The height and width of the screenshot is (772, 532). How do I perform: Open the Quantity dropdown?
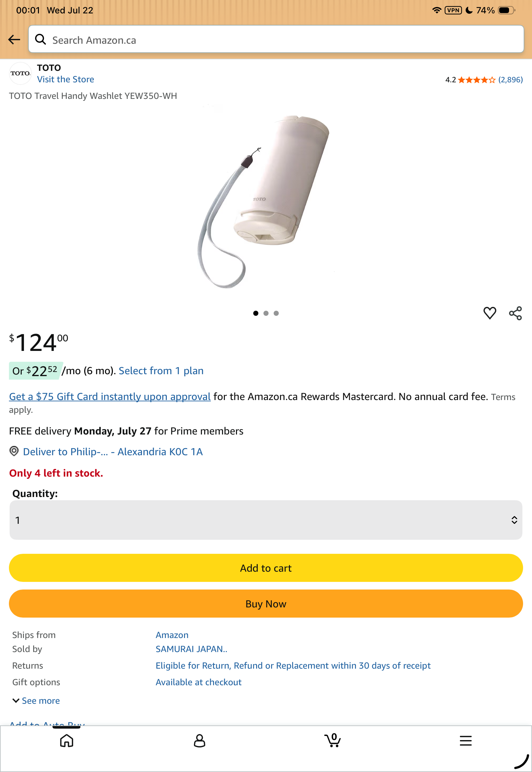[x=266, y=520]
